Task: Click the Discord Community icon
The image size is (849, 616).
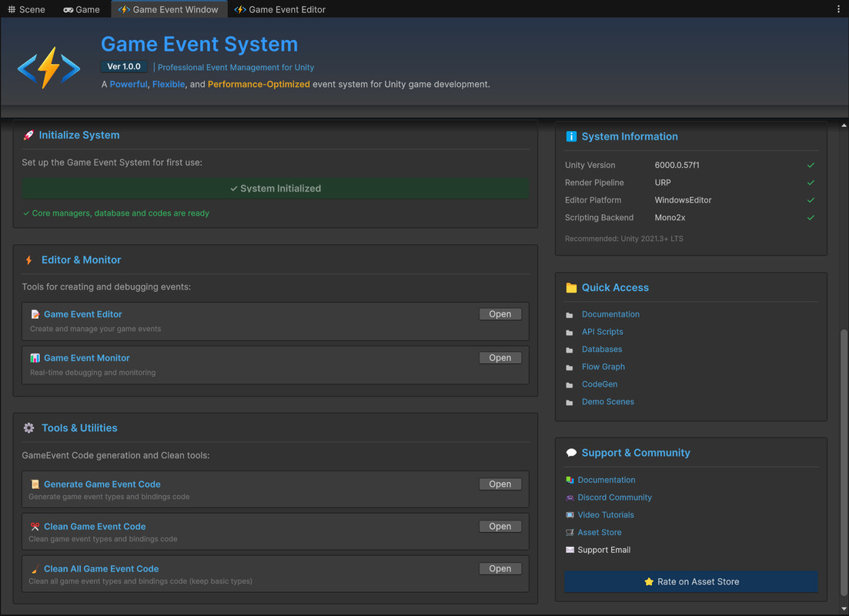Action: tap(570, 497)
